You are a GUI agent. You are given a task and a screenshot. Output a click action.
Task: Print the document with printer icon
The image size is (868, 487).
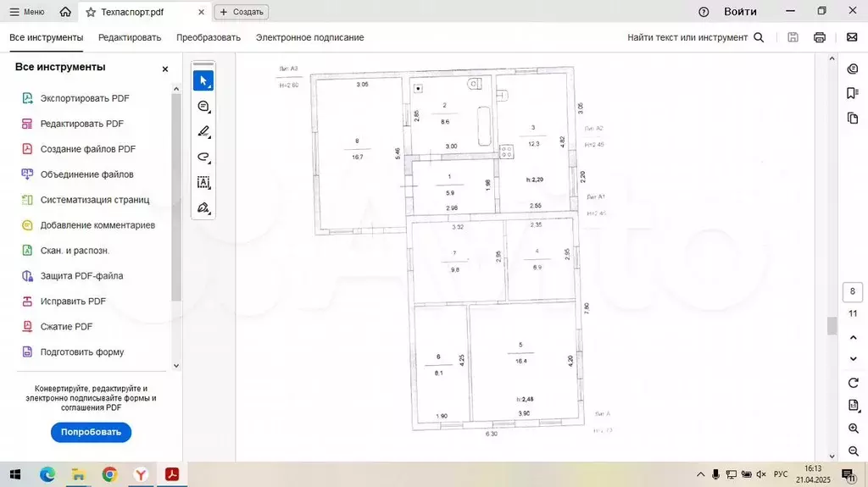[x=820, y=37]
